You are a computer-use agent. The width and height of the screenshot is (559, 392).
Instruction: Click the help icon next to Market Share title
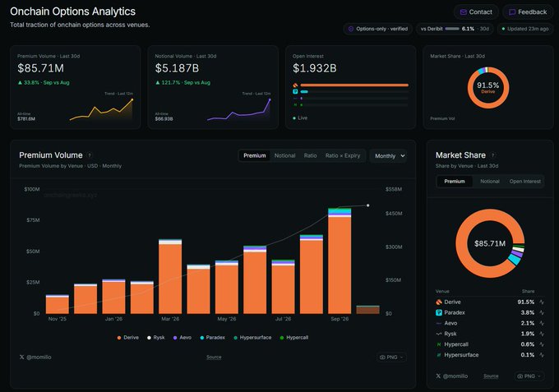point(492,155)
